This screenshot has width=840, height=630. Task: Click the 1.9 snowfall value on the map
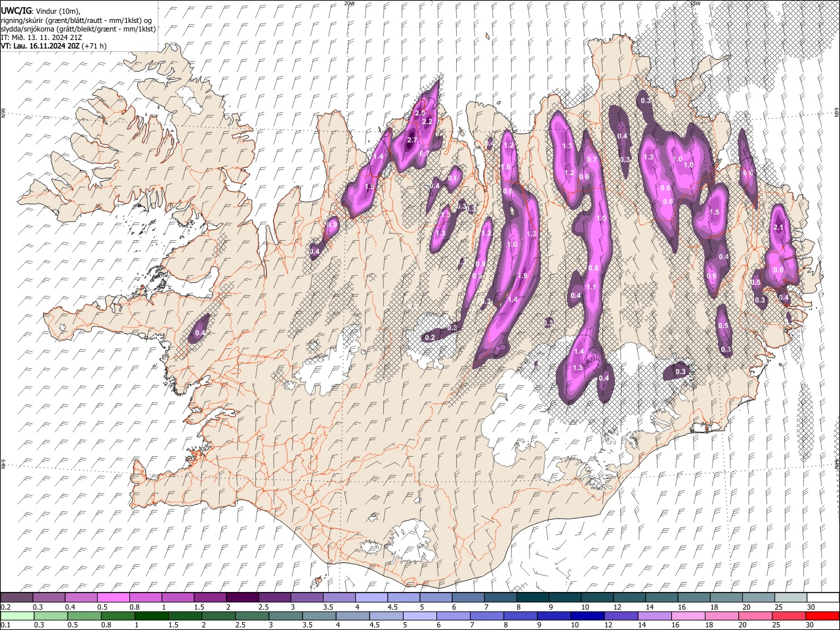point(522,276)
